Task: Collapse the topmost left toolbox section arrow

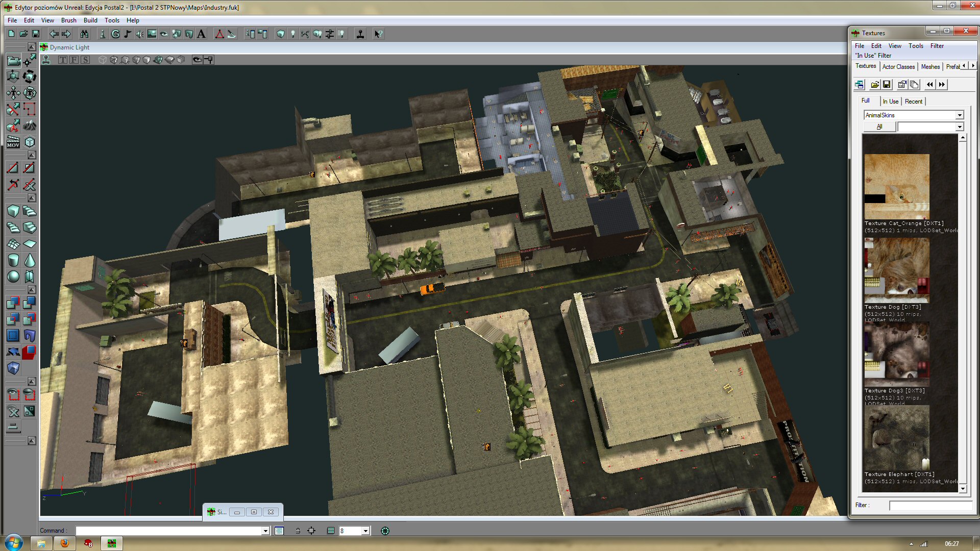Action: pos(32,47)
